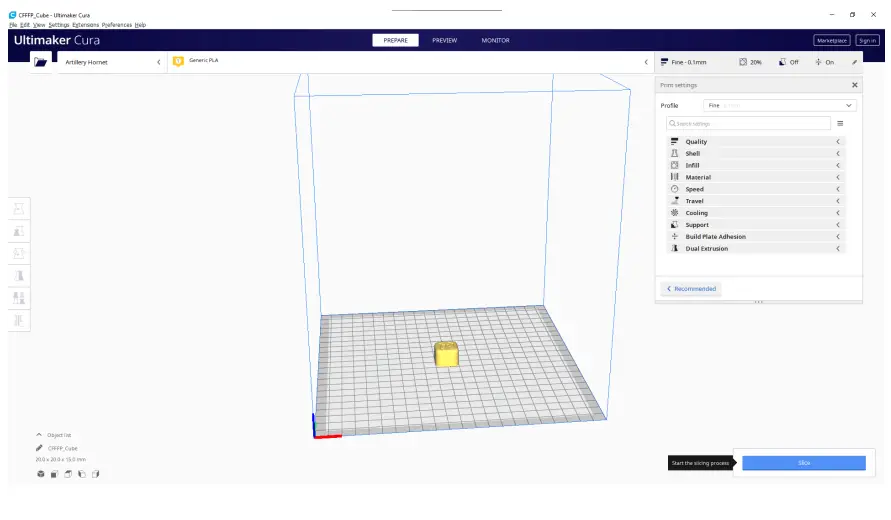Open the Extensions menu
The height and width of the screenshot is (520, 891).
point(85,25)
